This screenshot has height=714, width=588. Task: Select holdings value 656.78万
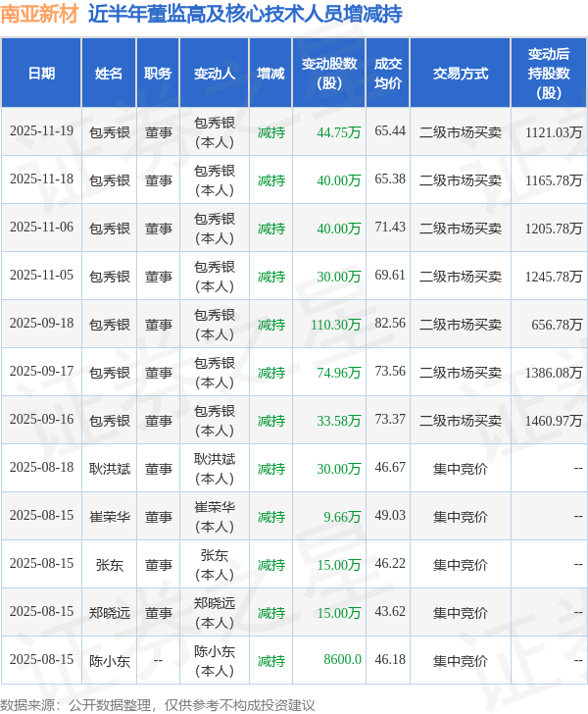coord(557,325)
